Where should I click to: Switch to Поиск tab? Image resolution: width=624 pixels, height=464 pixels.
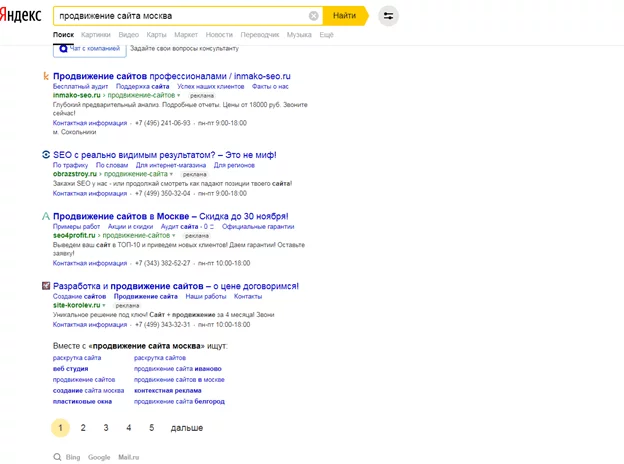[x=63, y=35]
